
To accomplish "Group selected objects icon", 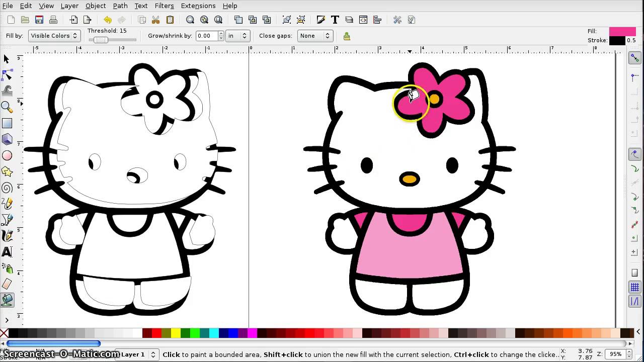I will click(287, 20).
